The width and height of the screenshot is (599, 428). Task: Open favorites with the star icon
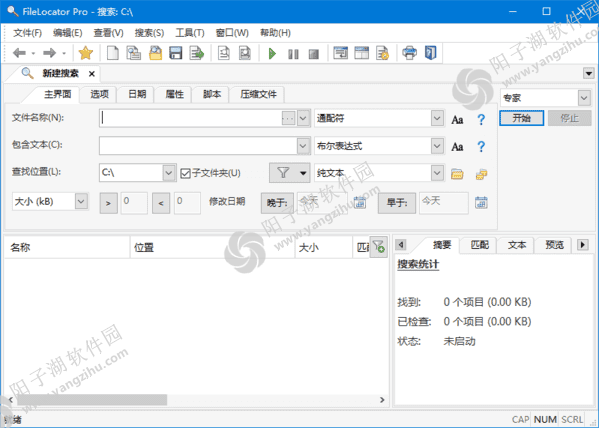[x=86, y=53]
